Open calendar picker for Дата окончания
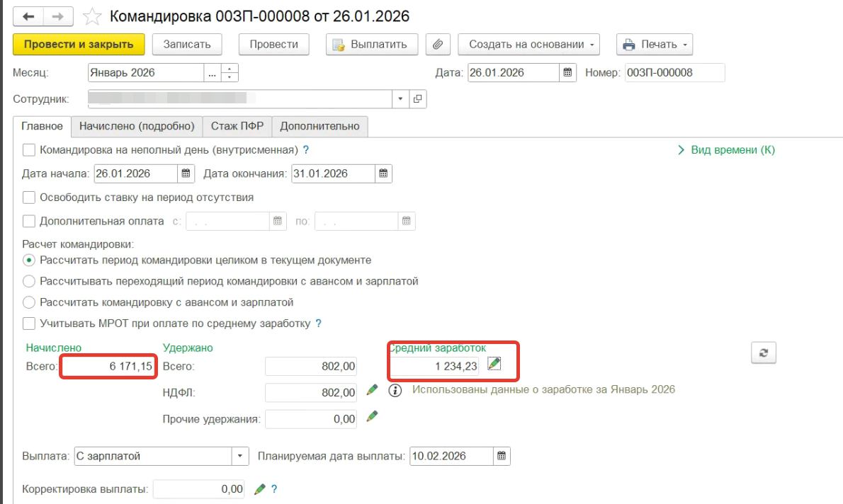The height and width of the screenshot is (504, 843). click(383, 173)
